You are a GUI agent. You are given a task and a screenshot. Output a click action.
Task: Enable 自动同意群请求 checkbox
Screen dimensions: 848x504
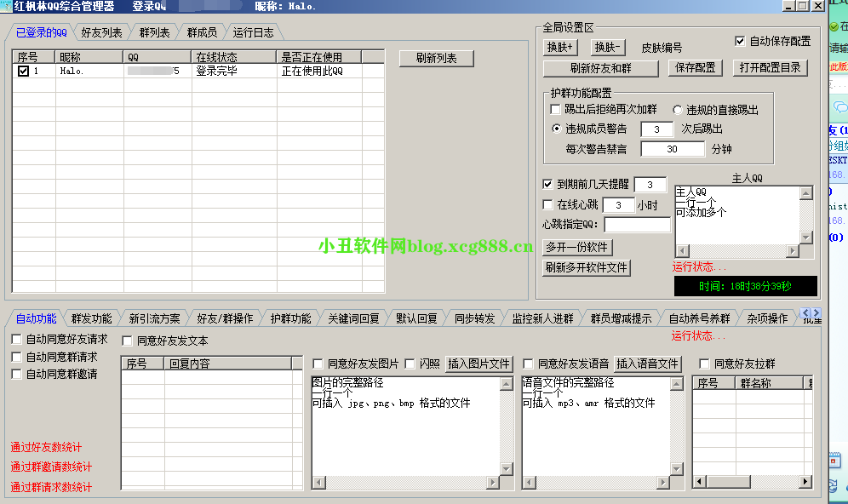(x=17, y=357)
